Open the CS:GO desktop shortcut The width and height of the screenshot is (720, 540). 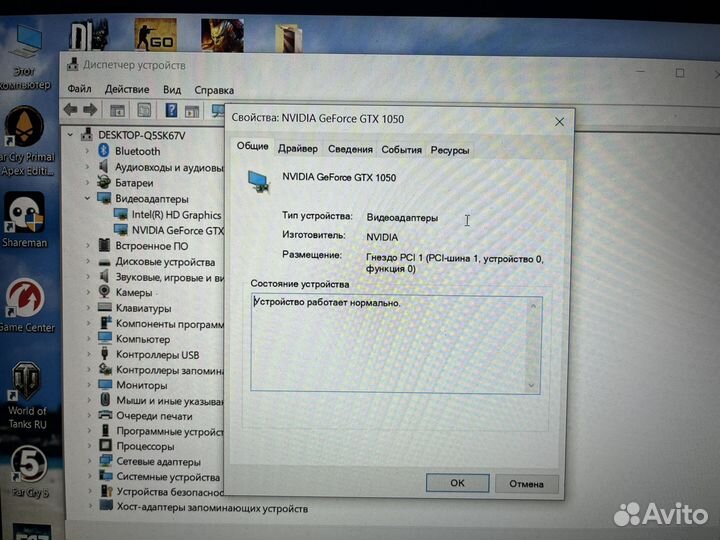[x=155, y=35]
